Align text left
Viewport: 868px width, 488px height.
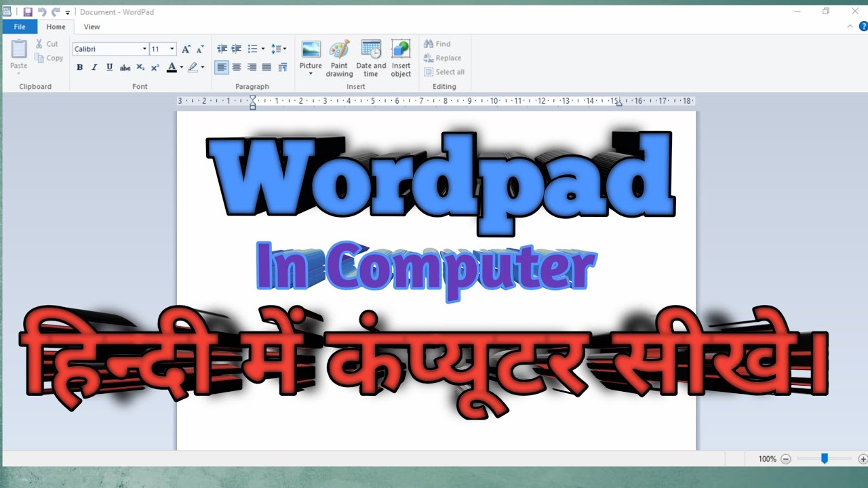tap(222, 67)
